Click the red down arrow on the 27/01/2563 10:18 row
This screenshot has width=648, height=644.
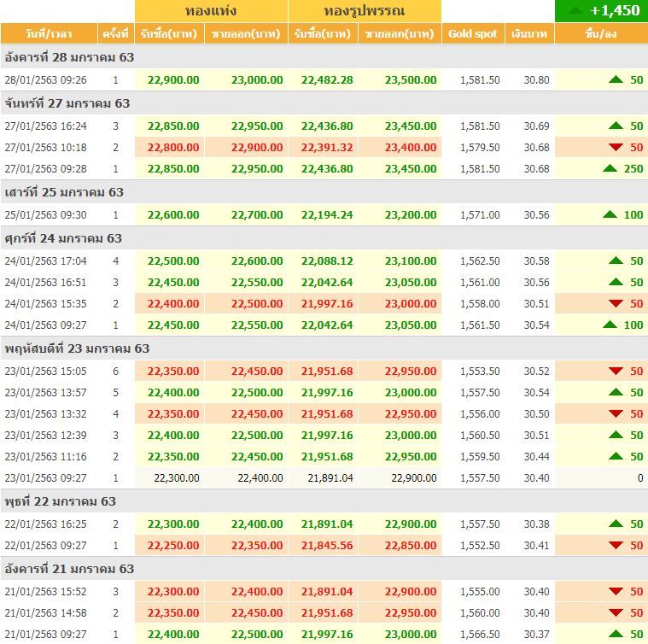616,148
